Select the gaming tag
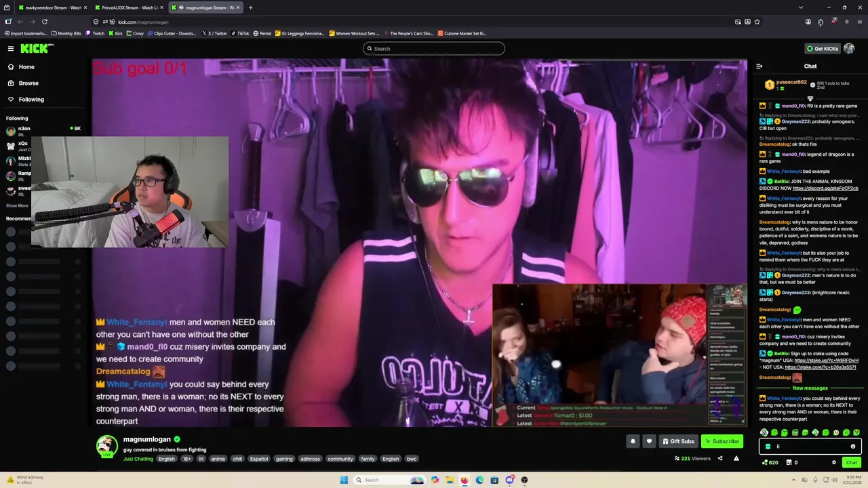This screenshot has width=868, height=488. coord(284,459)
